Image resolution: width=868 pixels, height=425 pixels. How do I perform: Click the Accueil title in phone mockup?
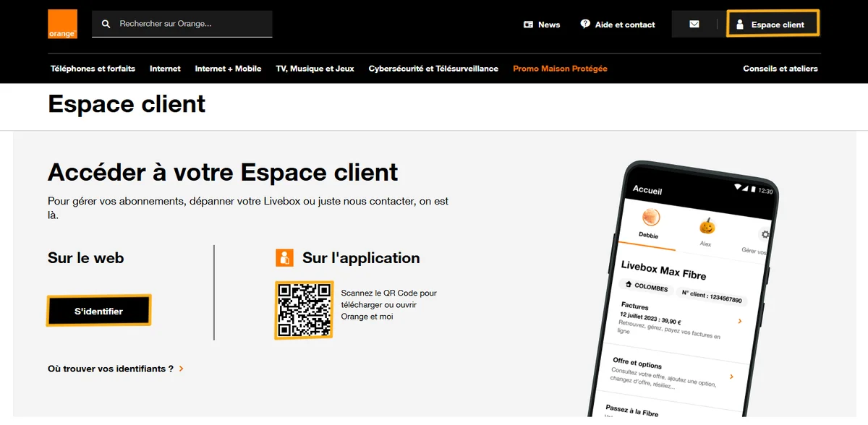click(x=647, y=190)
